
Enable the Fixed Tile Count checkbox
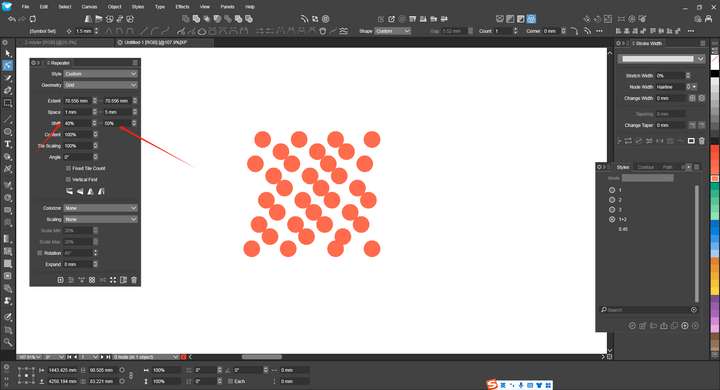pyautogui.click(x=68, y=168)
